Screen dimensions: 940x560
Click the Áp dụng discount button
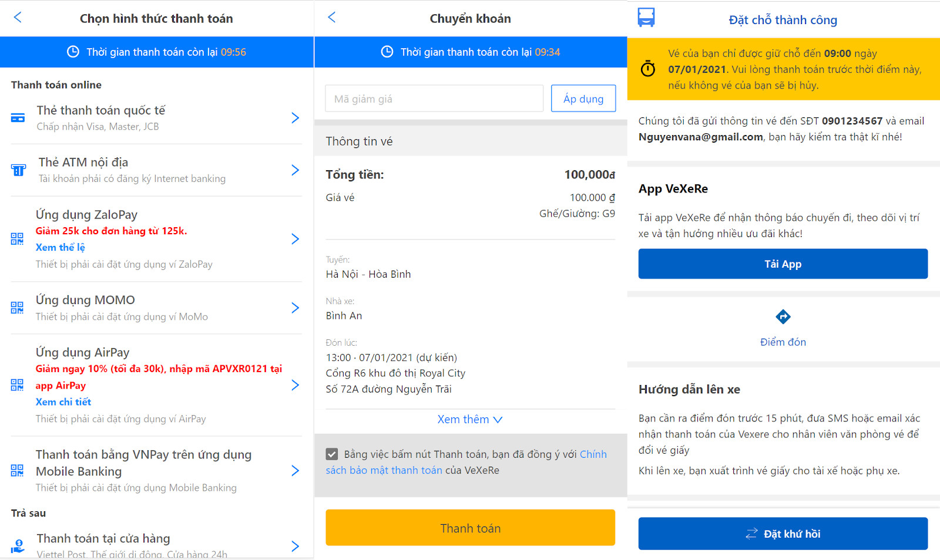click(x=583, y=99)
